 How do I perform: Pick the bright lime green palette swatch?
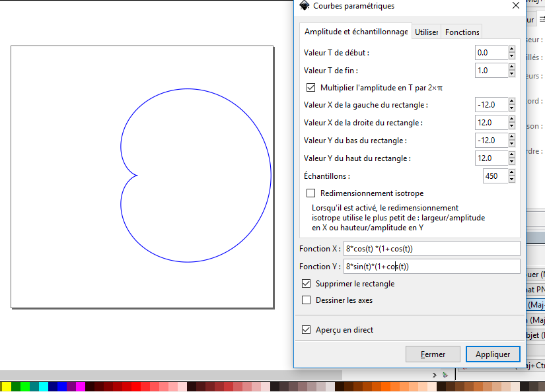[x=25, y=387]
